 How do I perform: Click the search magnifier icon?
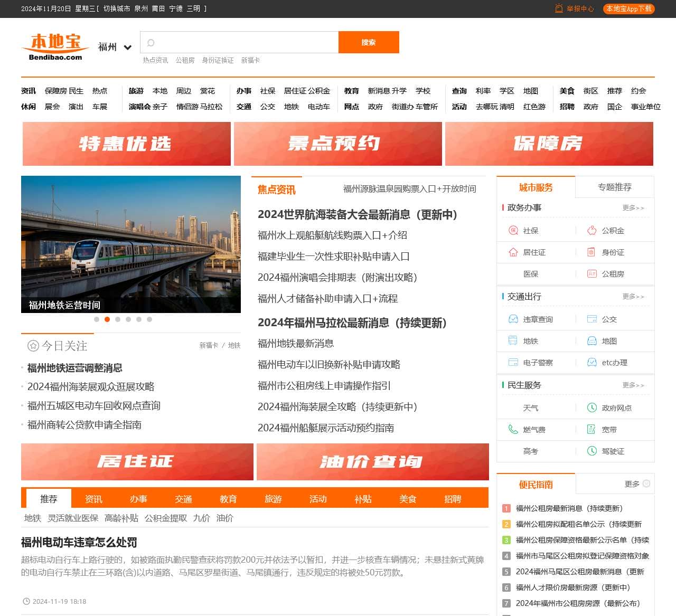pyautogui.click(x=151, y=43)
